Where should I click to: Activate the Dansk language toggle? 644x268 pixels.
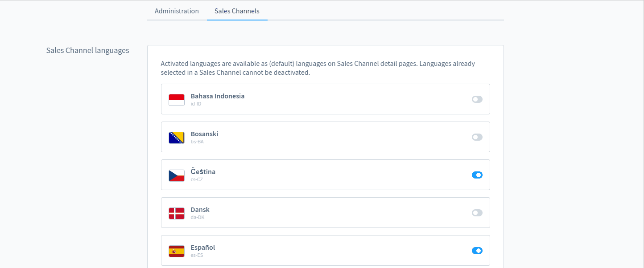pos(477,213)
